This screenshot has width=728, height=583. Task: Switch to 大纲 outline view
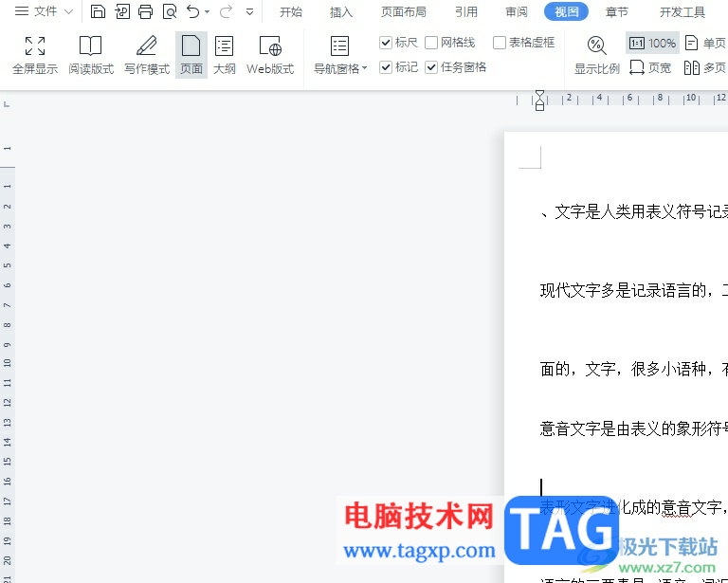click(x=225, y=55)
